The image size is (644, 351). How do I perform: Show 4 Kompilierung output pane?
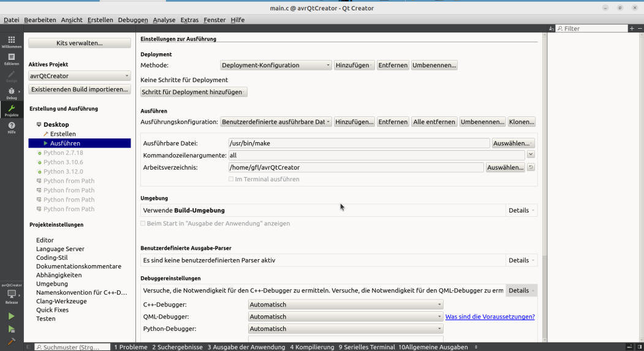(x=312, y=347)
